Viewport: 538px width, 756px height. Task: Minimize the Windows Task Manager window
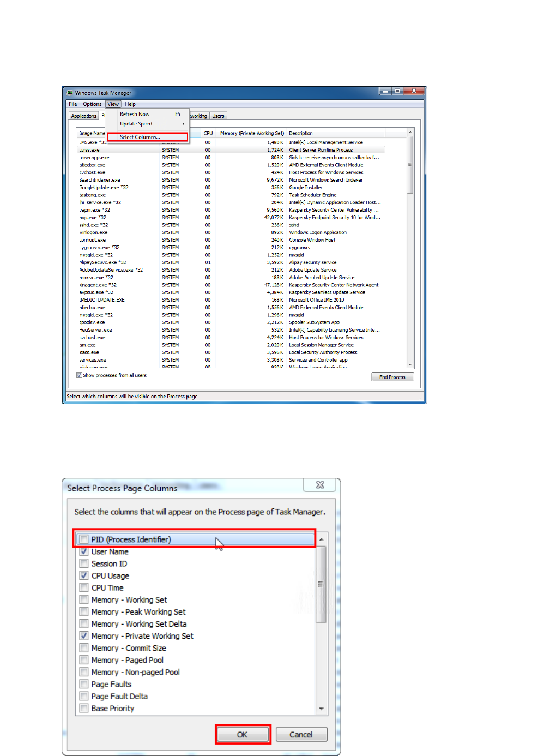[385, 91]
